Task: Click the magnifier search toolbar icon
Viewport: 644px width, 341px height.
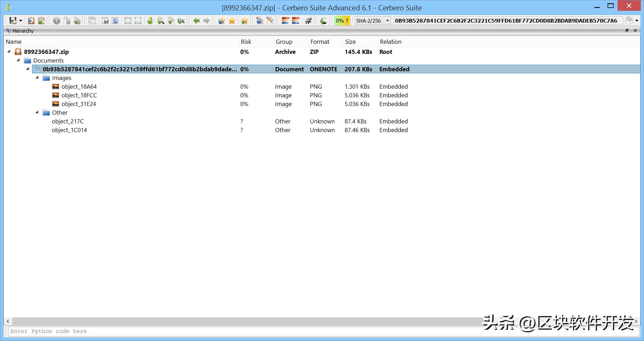Action: coord(160,21)
